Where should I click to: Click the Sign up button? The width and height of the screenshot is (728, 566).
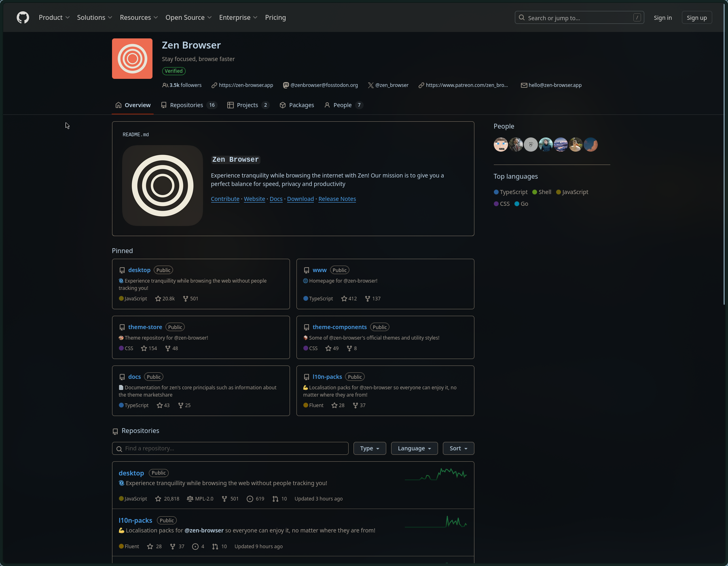696,18
